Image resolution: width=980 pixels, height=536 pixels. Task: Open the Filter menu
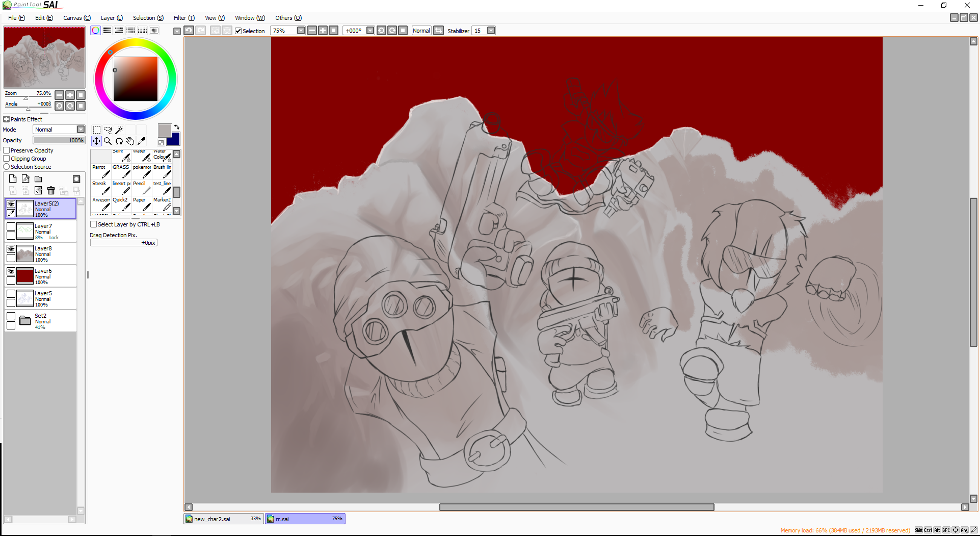[x=184, y=18]
